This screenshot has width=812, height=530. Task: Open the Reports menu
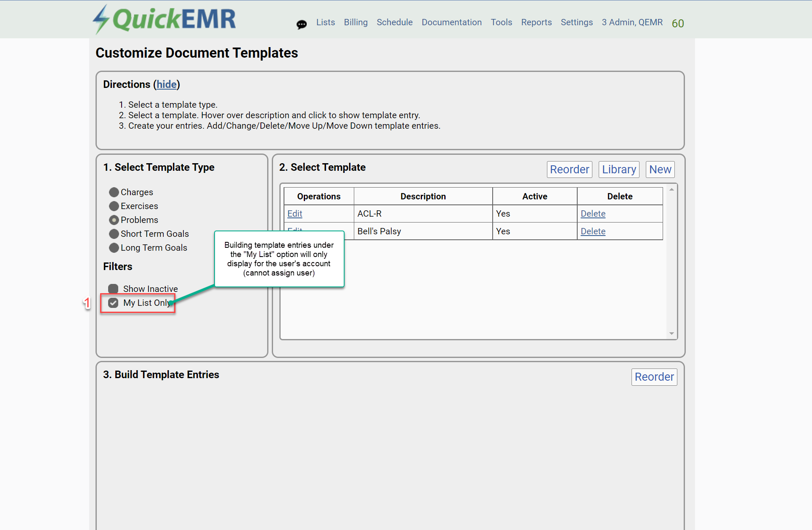536,22
